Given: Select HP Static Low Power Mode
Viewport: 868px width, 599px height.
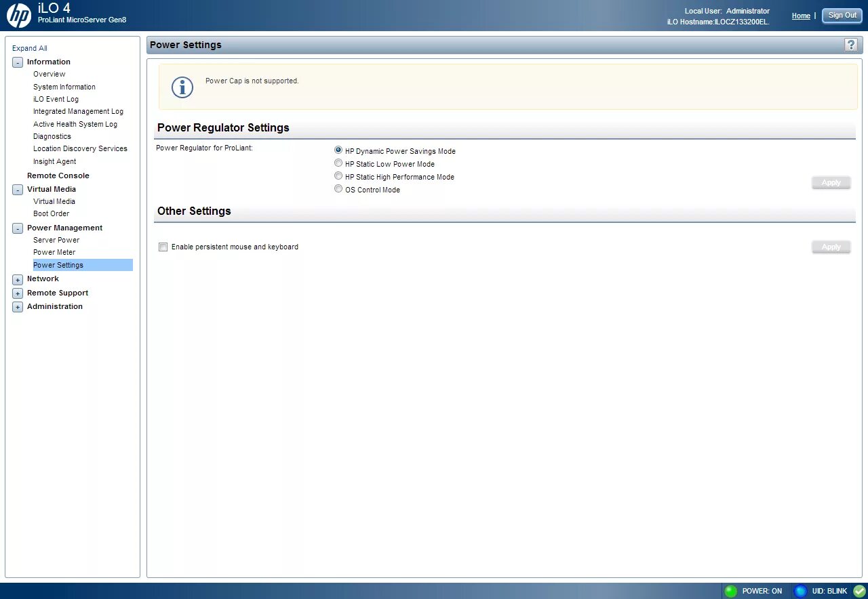Looking at the screenshot, I should click(x=338, y=163).
